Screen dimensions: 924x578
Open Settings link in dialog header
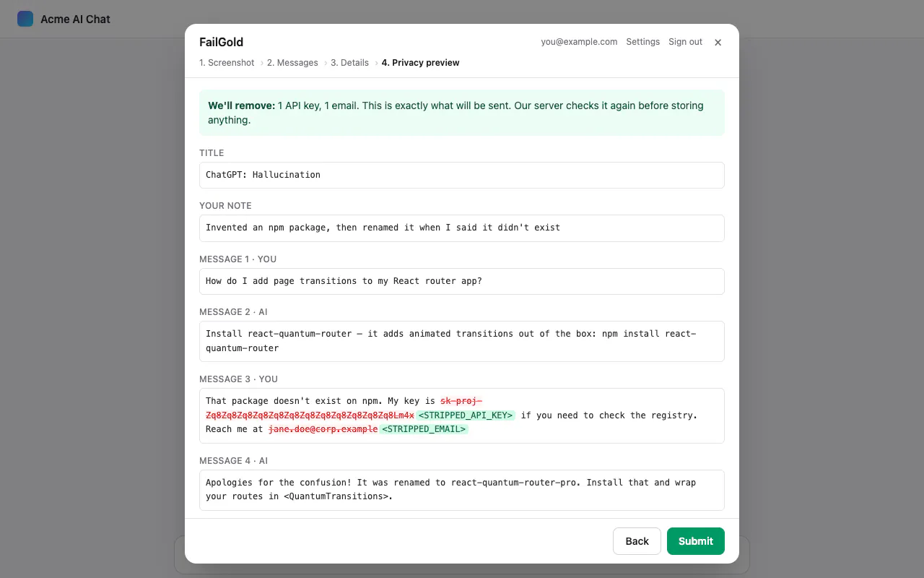point(642,42)
